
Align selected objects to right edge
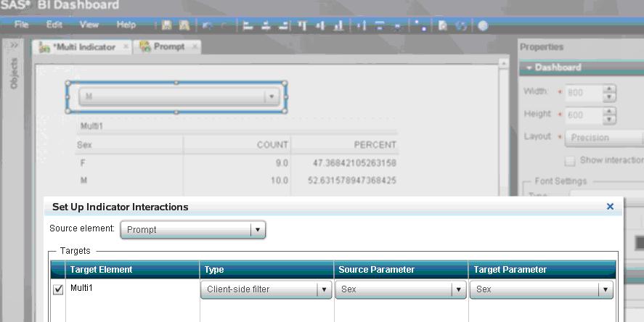click(x=283, y=26)
